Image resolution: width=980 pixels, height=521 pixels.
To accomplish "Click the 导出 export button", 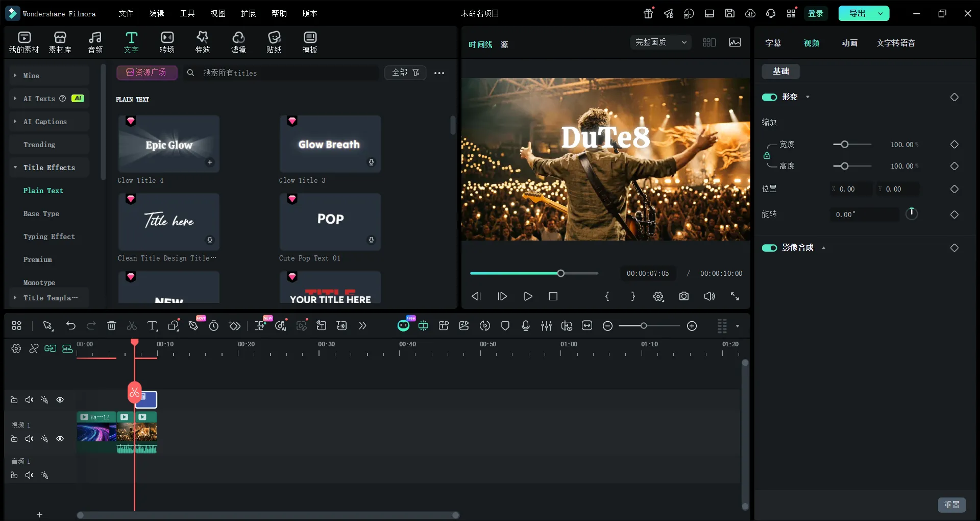I will pos(857,13).
